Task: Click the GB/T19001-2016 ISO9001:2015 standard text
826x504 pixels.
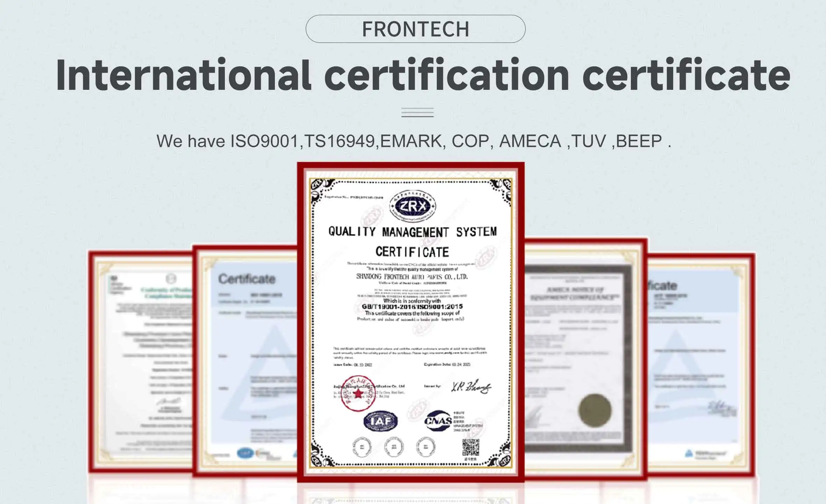Action: [x=412, y=307]
